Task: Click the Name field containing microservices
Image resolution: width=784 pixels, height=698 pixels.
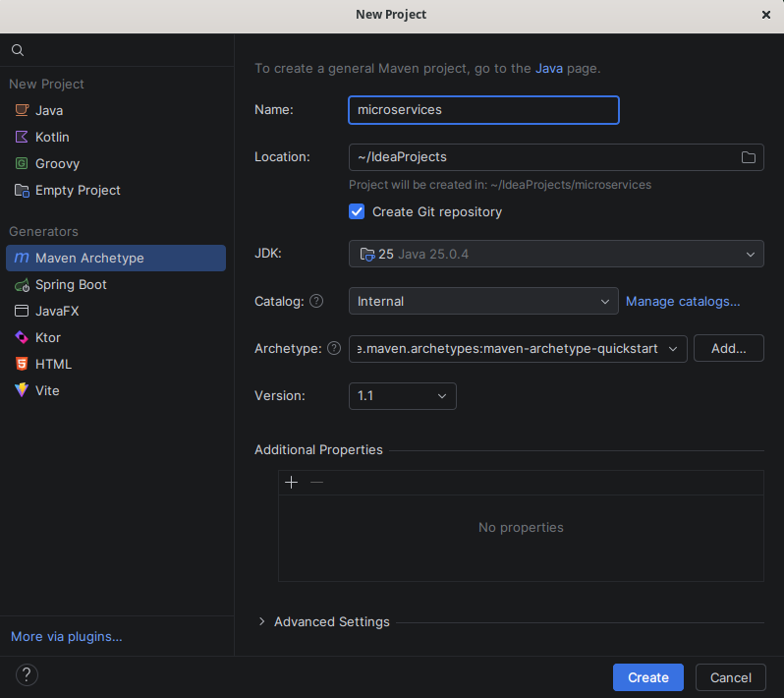Action: tap(483, 110)
